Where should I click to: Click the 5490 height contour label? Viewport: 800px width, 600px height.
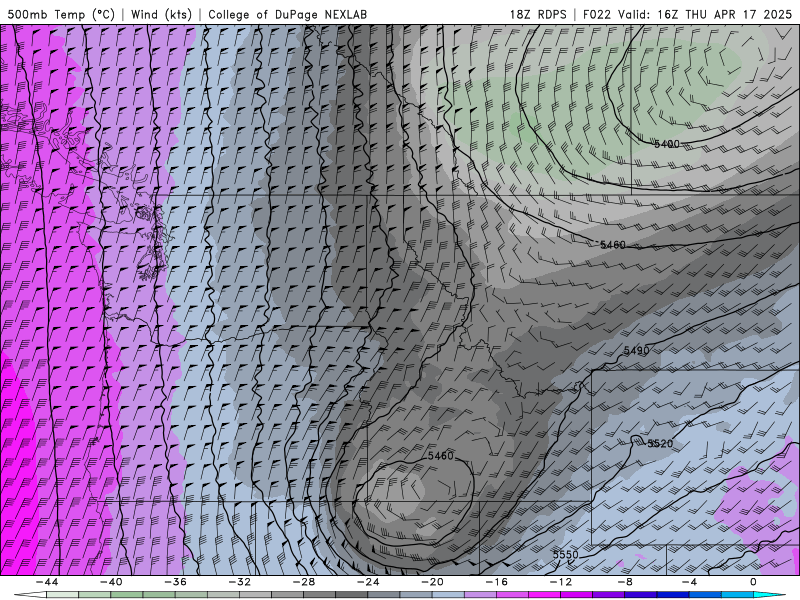pos(636,351)
